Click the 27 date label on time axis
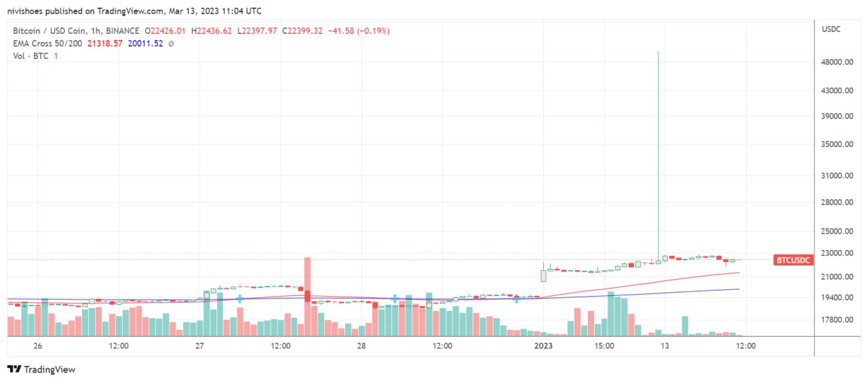The width and height of the screenshot is (868, 382). 199,345
